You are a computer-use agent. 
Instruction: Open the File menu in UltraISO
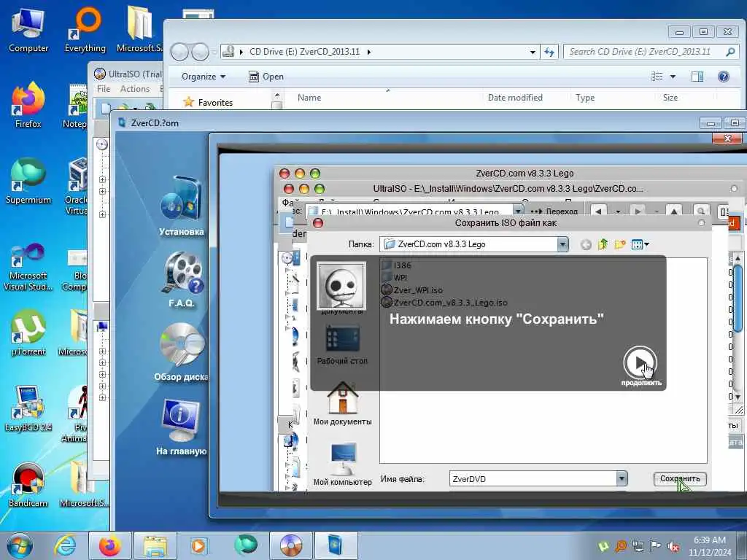click(104, 89)
